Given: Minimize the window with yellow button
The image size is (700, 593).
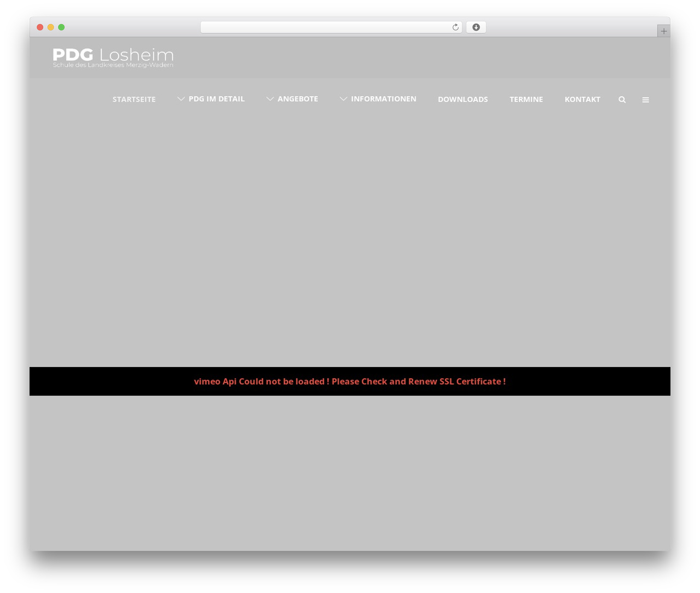Looking at the screenshot, I should (51, 27).
